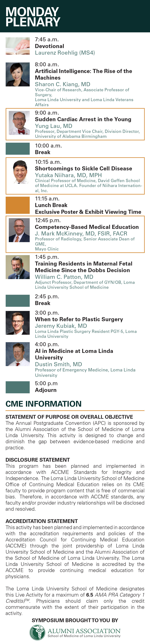This screenshot has height=644, width=150.
Task: Select Sharon C. Kiang's speaker photo
Action: 18,74
